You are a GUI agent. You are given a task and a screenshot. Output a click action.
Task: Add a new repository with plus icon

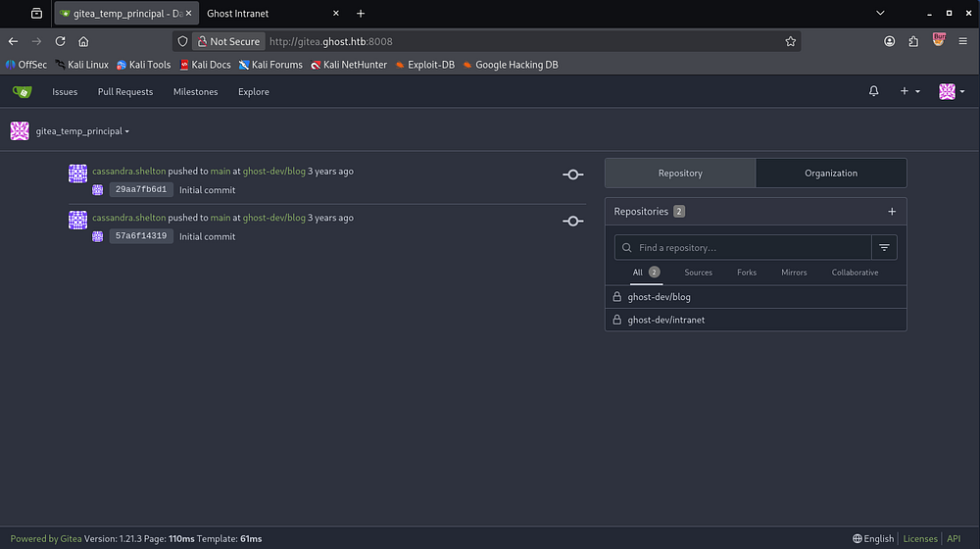[x=892, y=212]
